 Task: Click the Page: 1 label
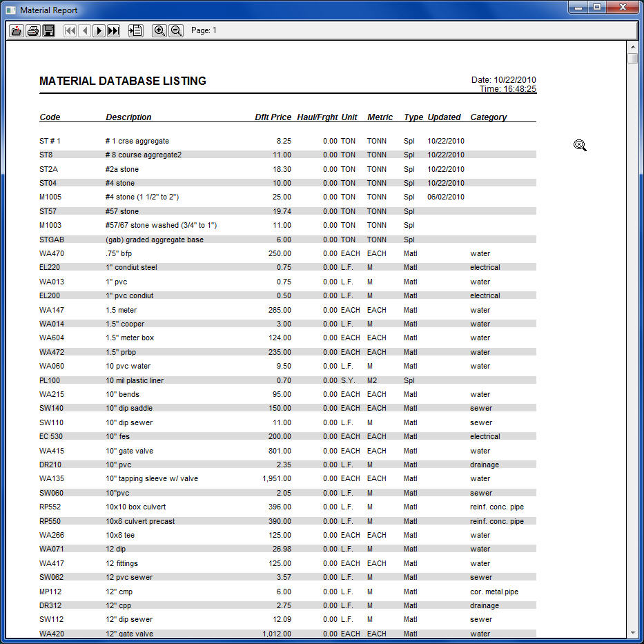pyautogui.click(x=204, y=30)
